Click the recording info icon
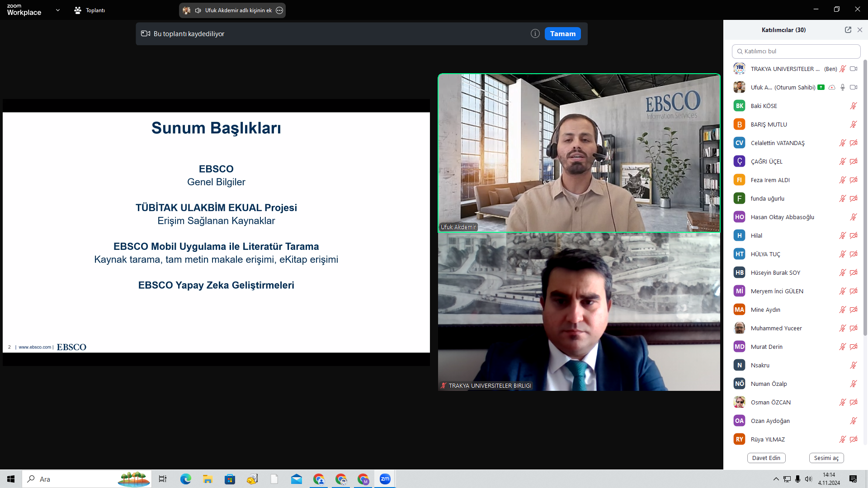This screenshot has height=488, width=868. [535, 34]
